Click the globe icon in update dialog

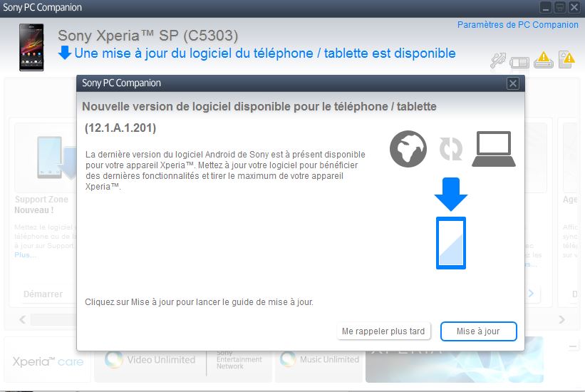pos(408,150)
